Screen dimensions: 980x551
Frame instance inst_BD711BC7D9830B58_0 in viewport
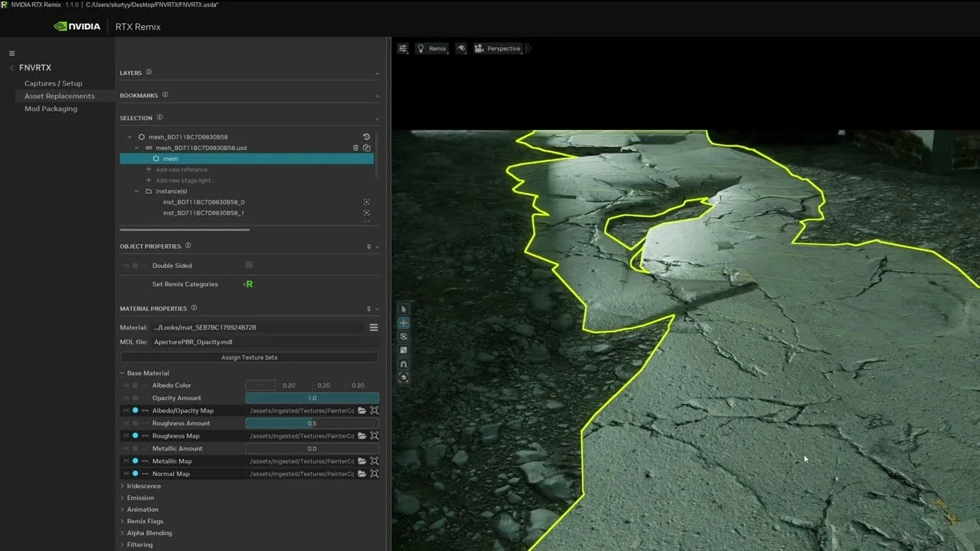tap(367, 202)
